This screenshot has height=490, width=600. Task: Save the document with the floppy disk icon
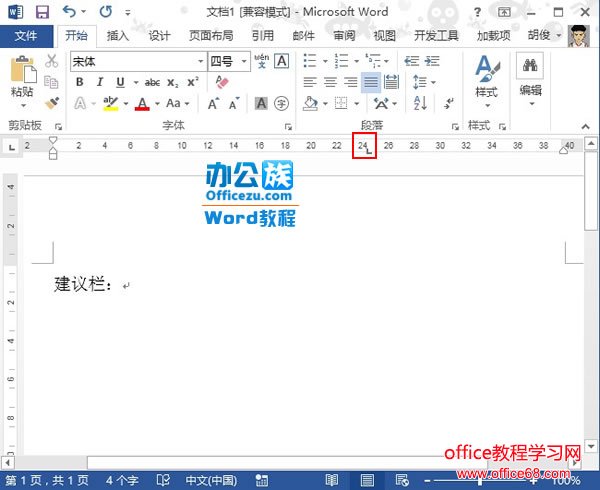(42, 12)
